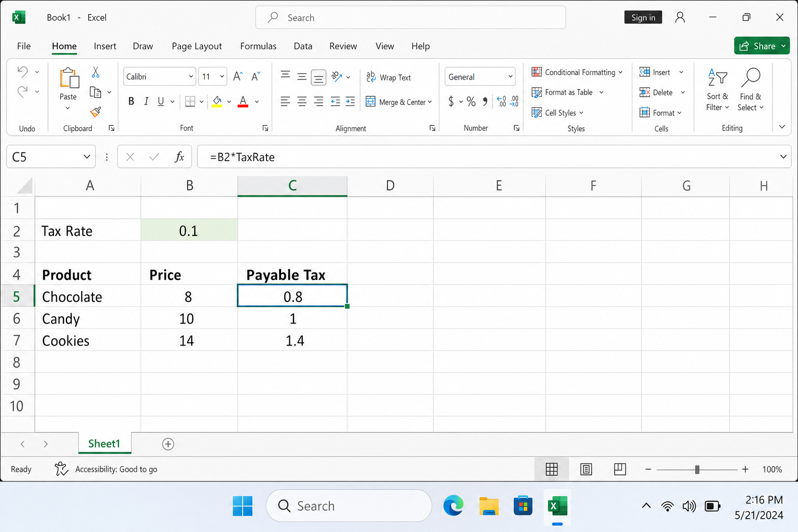Cancel the formula entry with X icon

tap(130, 157)
